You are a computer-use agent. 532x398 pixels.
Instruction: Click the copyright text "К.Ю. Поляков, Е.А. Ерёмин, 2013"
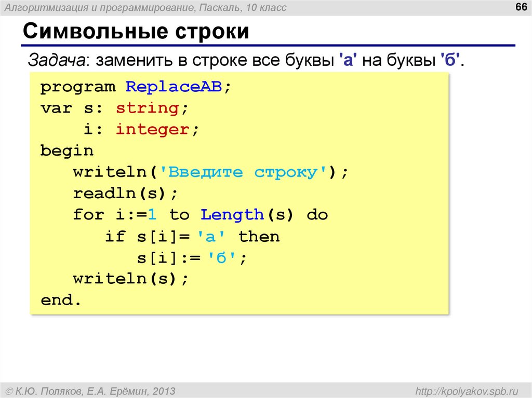pyautogui.click(x=96, y=392)
